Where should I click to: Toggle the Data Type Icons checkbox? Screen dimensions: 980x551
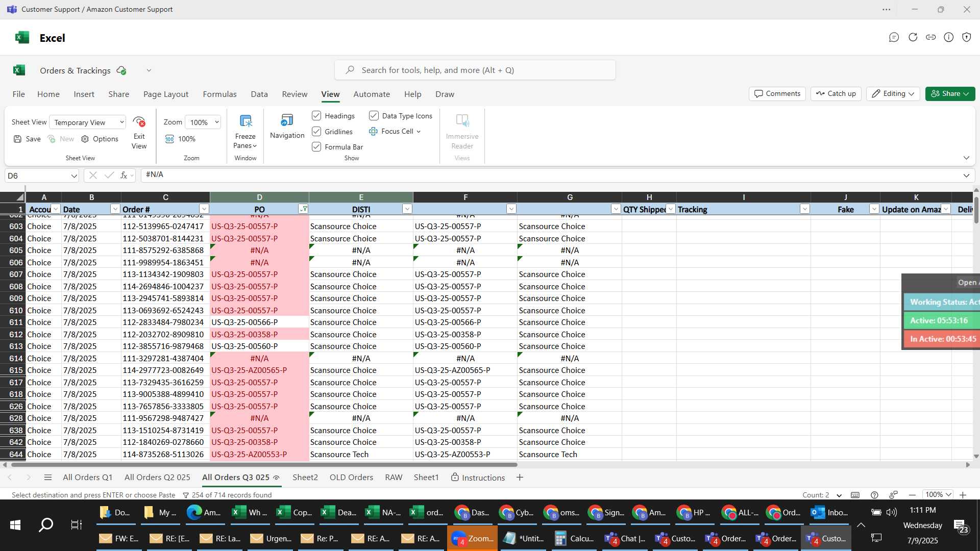374,116
